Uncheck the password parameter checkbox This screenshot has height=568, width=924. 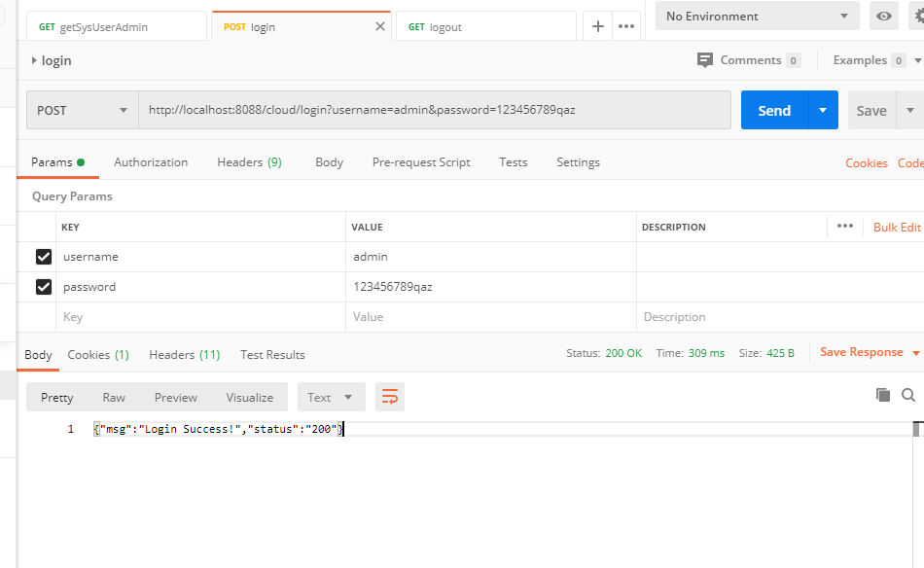44,287
